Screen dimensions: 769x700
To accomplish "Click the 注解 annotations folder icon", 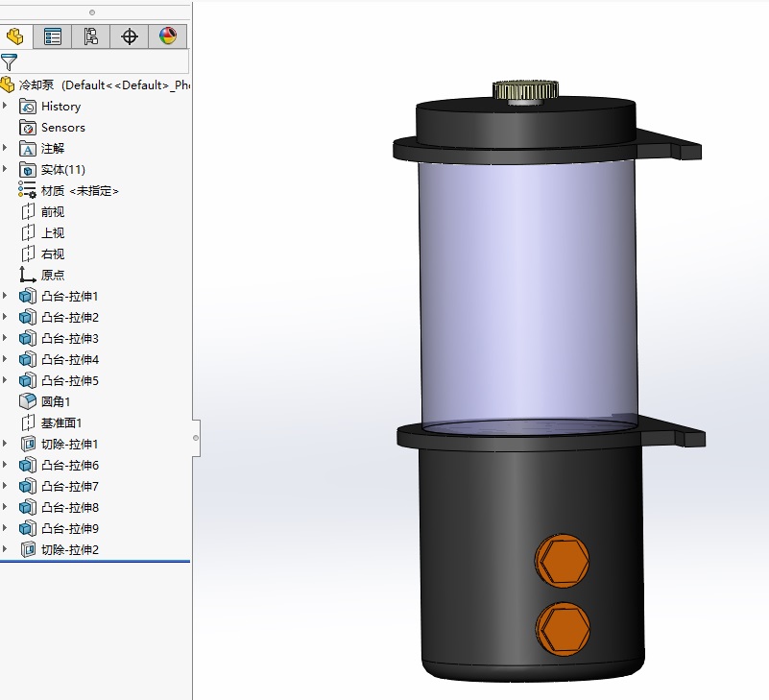I will 28,148.
